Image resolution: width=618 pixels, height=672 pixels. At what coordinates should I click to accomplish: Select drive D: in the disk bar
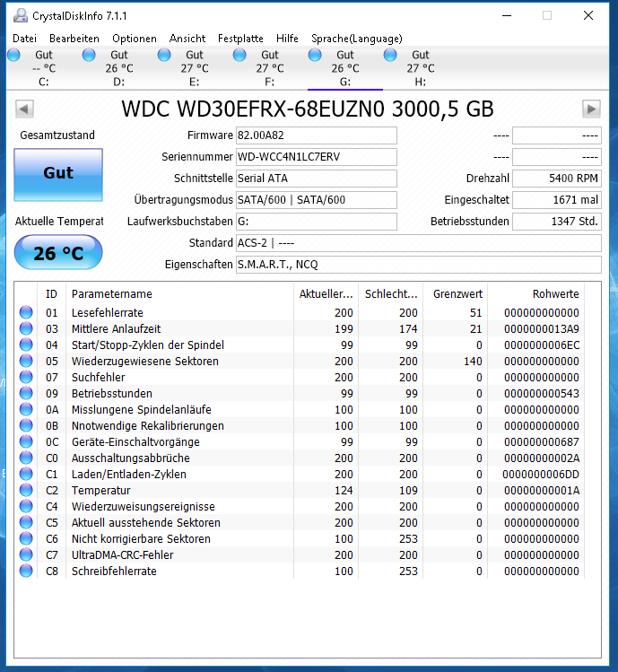(x=119, y=68)
